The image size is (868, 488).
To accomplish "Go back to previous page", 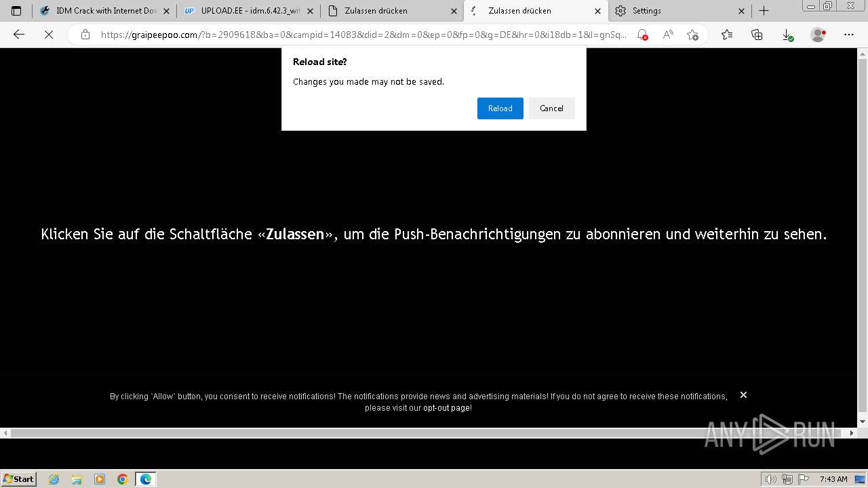I will click(19, 35).
